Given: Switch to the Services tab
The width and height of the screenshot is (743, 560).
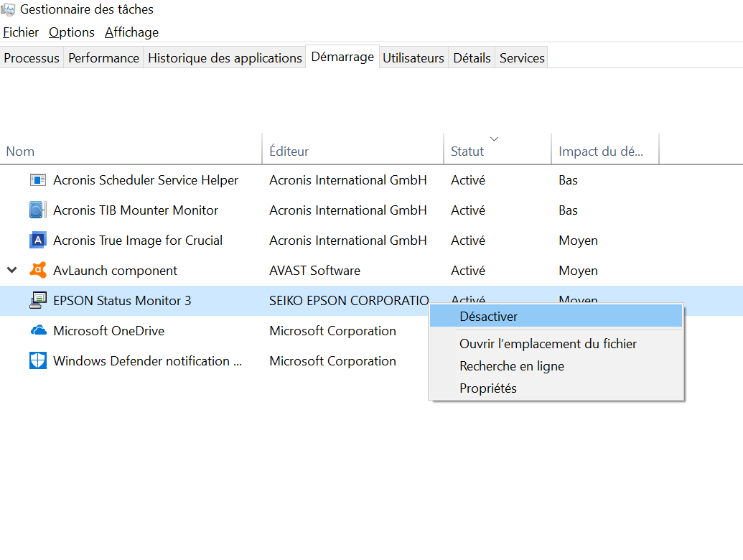Looking at the screenshot, I should pos(522,58).
